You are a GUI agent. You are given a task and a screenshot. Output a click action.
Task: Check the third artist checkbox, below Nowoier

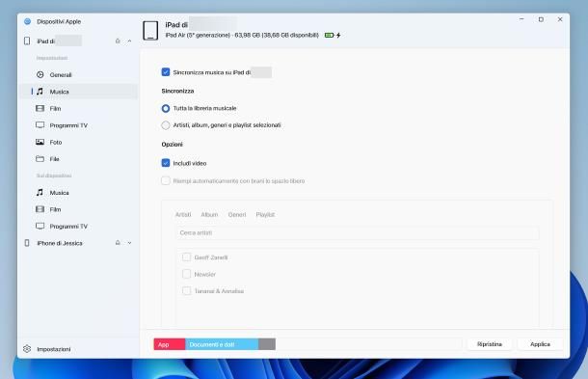[x=186, y=291]
